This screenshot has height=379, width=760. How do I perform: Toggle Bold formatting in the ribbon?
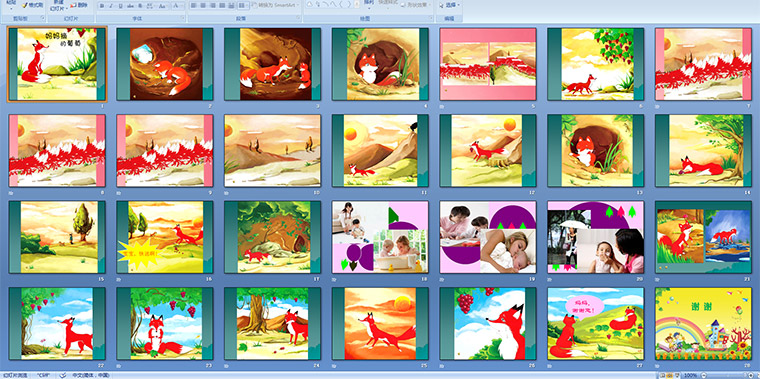point(102,6)
